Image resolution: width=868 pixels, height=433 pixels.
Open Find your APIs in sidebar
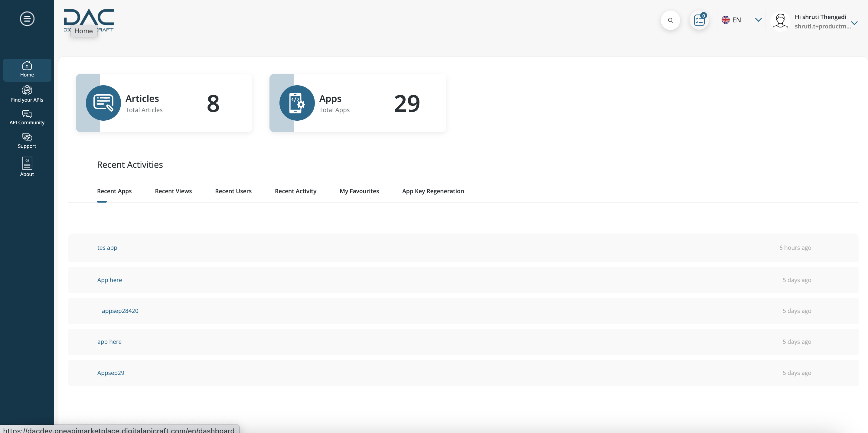pos(27,94)
